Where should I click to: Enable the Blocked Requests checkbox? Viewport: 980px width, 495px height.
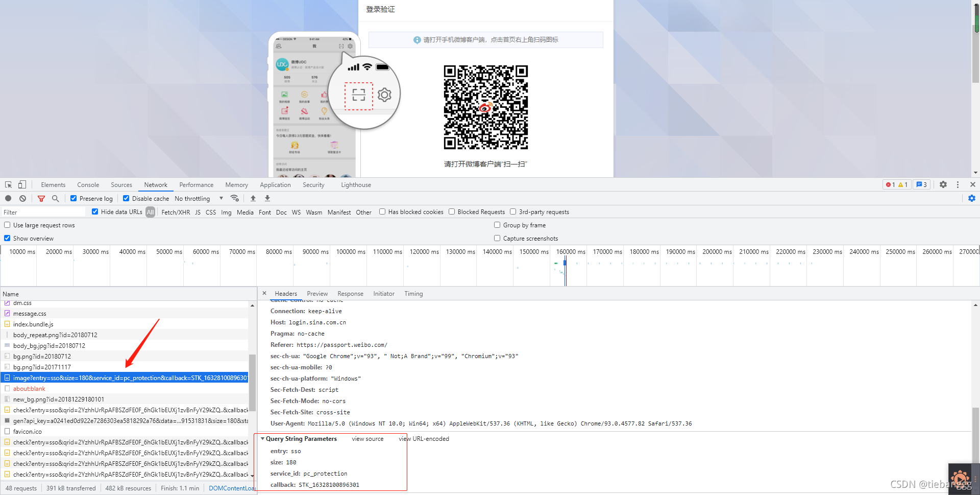(x=452, y=211)
